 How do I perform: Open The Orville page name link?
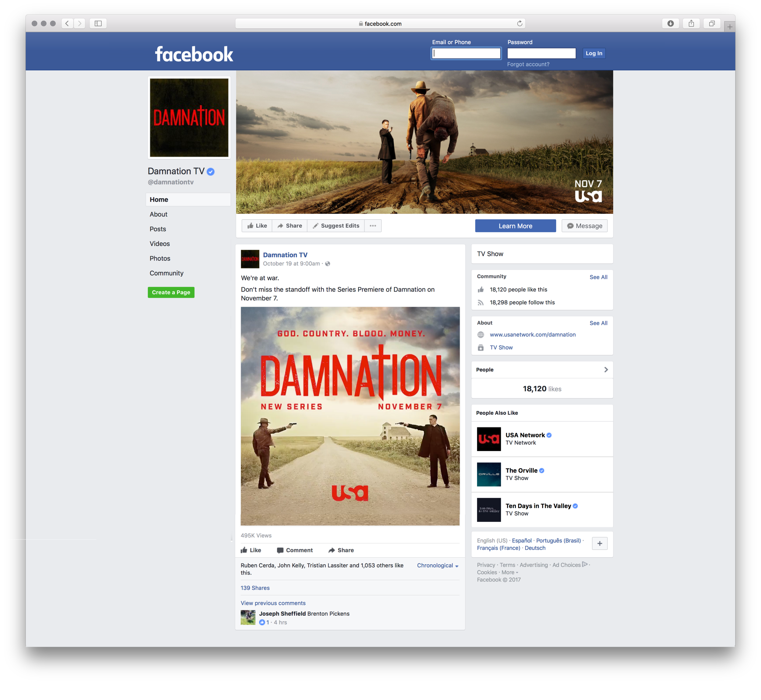(x=521, y=471)
